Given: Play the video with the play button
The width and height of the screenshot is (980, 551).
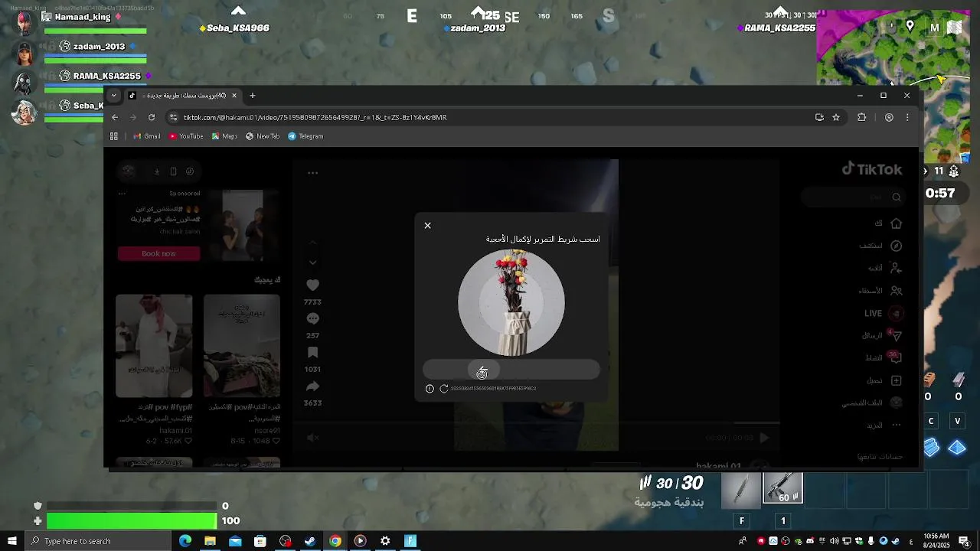Looking at the screenshot, I should (764, 438).
